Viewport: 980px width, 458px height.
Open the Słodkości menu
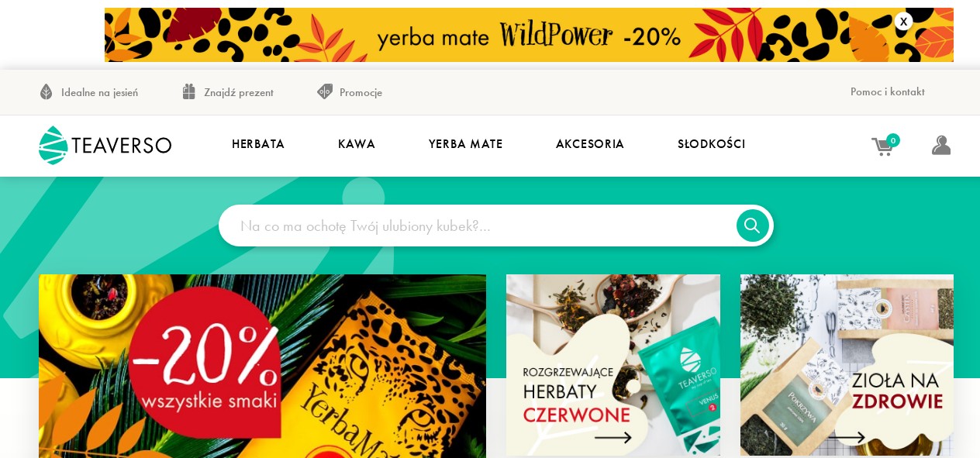pyautogui.click(x=712, y=144)
